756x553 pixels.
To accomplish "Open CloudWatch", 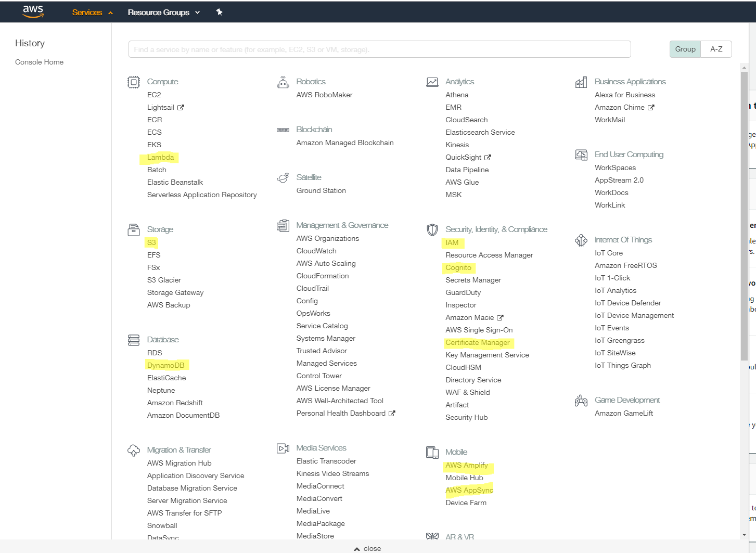I will click(x=316, y=251).
